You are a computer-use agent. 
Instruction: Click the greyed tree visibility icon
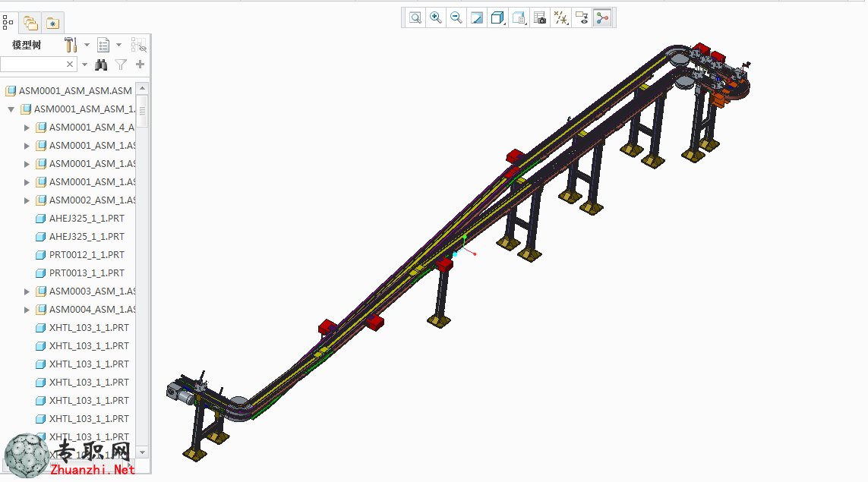pyautogui.click(x=138, y=45)
